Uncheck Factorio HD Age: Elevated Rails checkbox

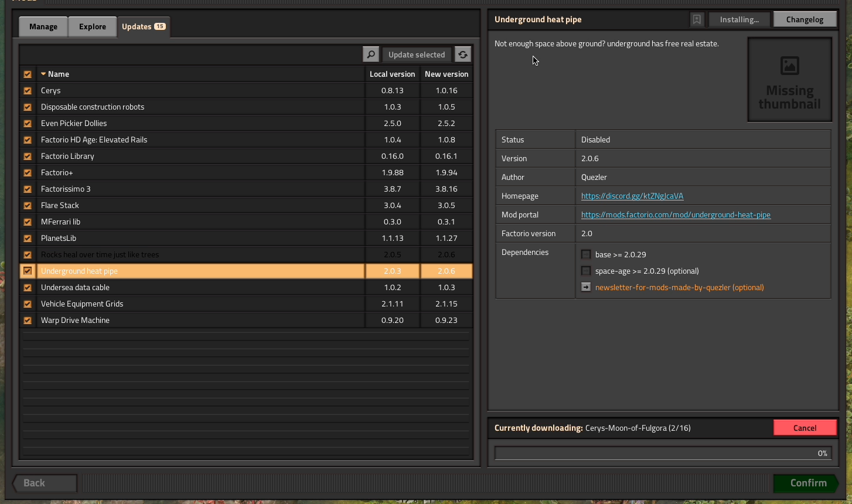[x=28, y=140]
